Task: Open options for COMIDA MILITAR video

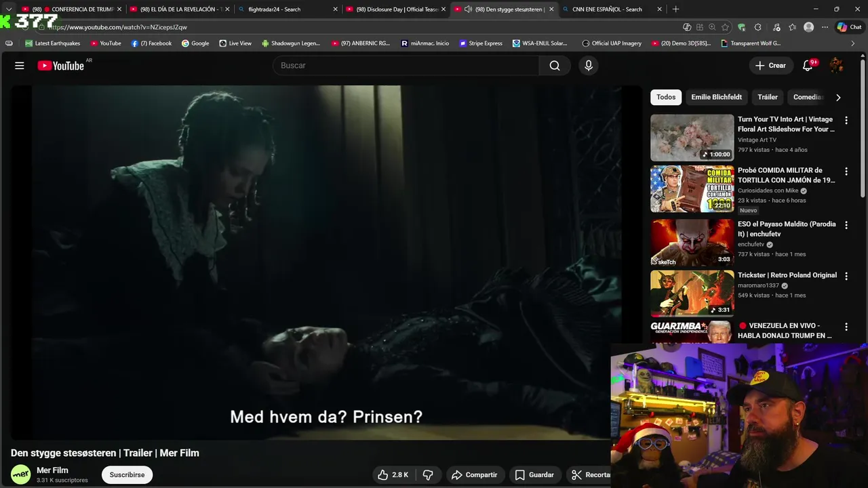Action: [x=846, y=171]
